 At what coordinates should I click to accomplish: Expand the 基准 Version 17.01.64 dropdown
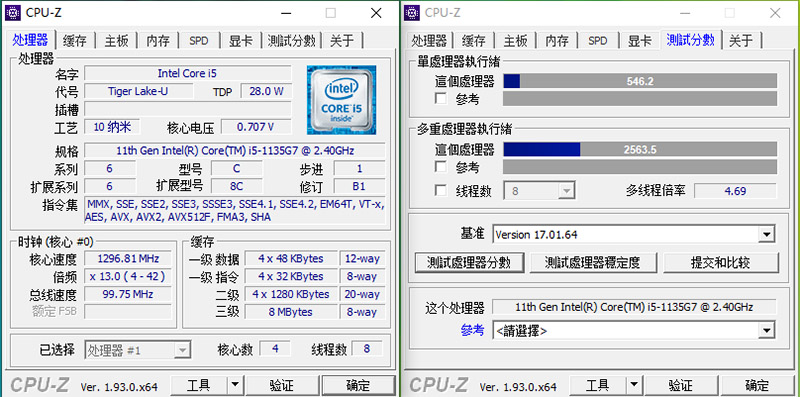click(x=766, y=235)
